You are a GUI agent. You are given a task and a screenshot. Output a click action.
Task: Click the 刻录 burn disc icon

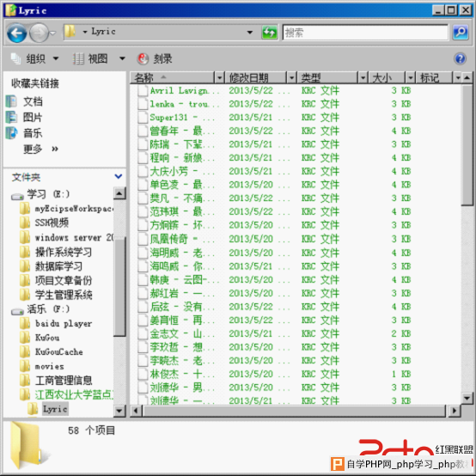(143, 58)
